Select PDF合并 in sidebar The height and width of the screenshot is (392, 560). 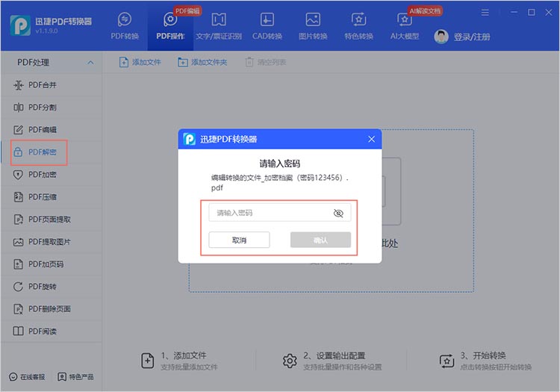point(51,85)
